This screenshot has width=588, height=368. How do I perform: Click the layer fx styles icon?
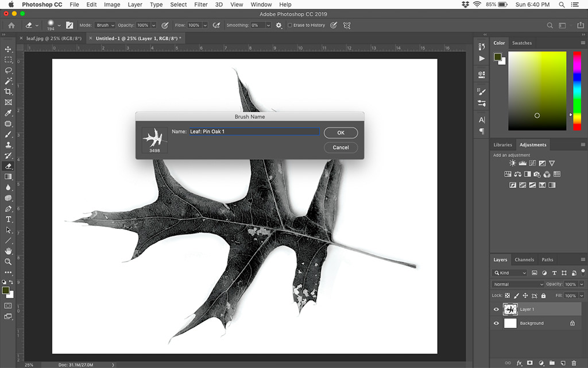click(519, 363)
